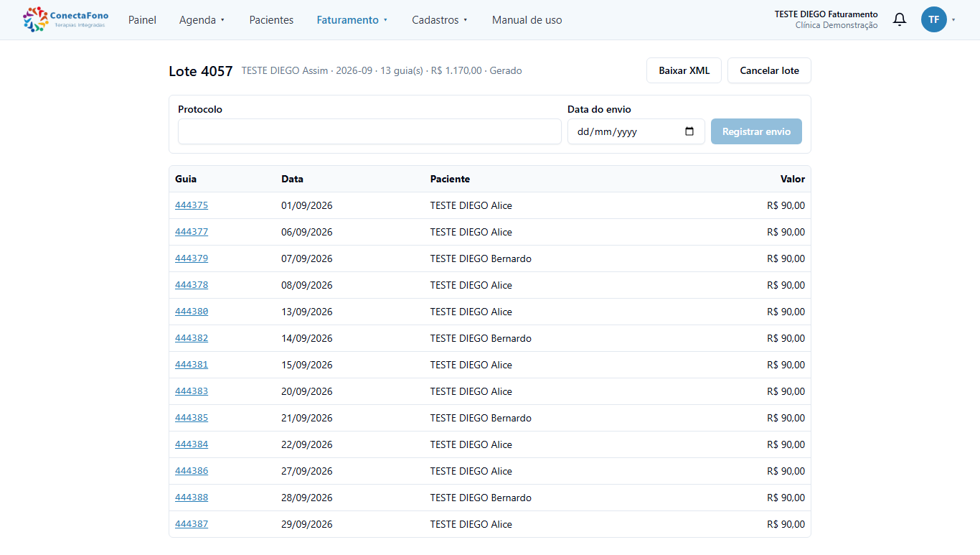Click patient name on the 22/09/2026 row
The image size is (980, 555).
tap(471, 444)
